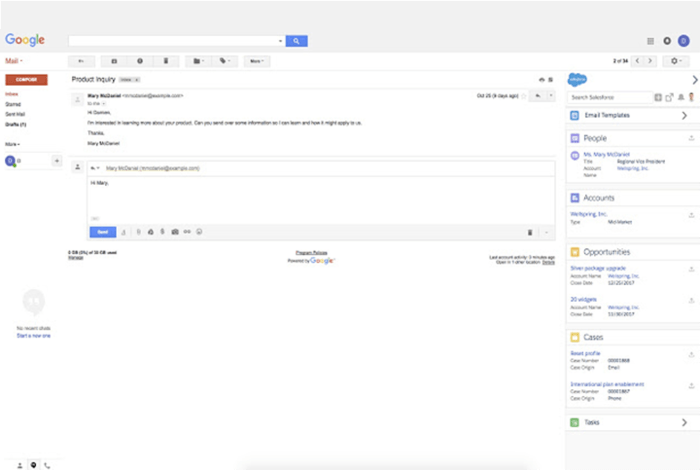Click the blue search button
This screenshot has height=470, width=700.
pyautogui.click(x=296, y=41)
